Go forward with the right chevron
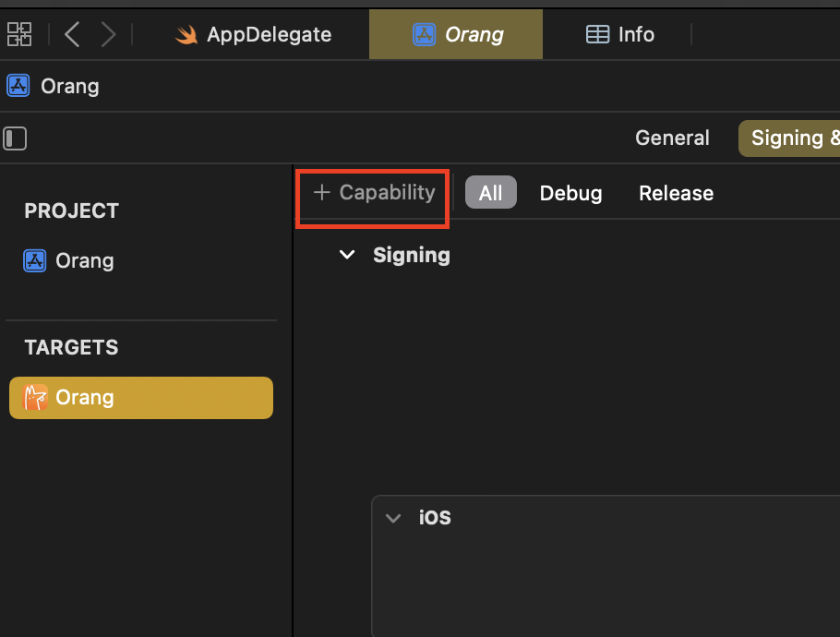Viewport: 840px width, 637px height. [109, 34]
